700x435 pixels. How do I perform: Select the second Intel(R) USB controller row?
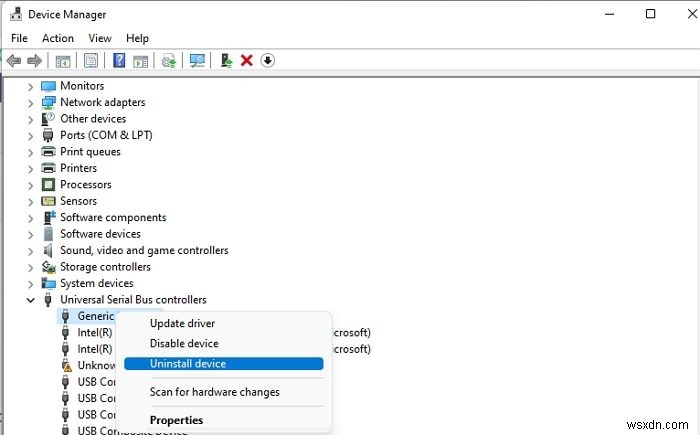pos(95,349)
